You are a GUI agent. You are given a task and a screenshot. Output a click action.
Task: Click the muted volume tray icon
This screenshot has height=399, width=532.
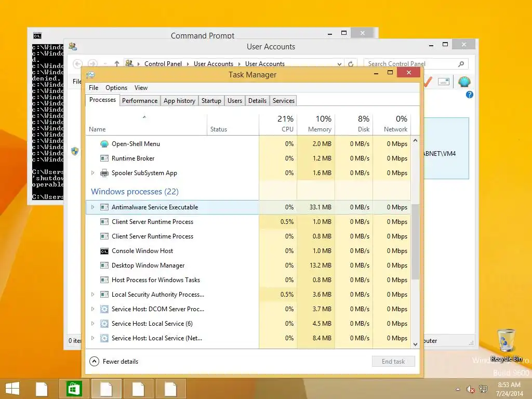pos(470,389)
